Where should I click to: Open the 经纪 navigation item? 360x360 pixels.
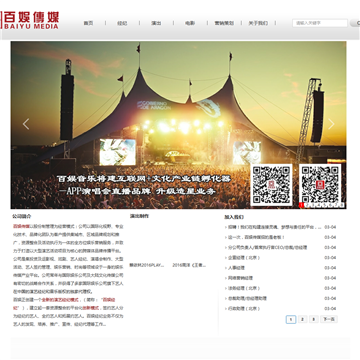click(122, 23)
